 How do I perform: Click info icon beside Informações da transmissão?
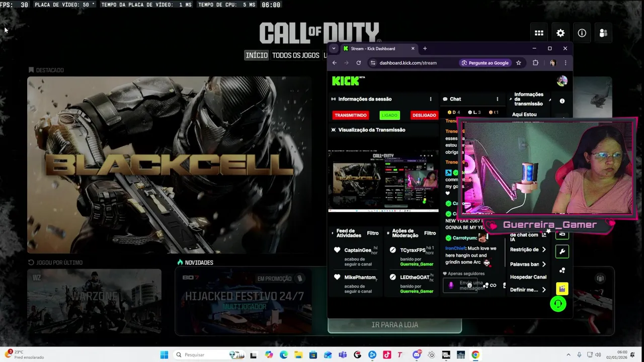coord(562,101)
